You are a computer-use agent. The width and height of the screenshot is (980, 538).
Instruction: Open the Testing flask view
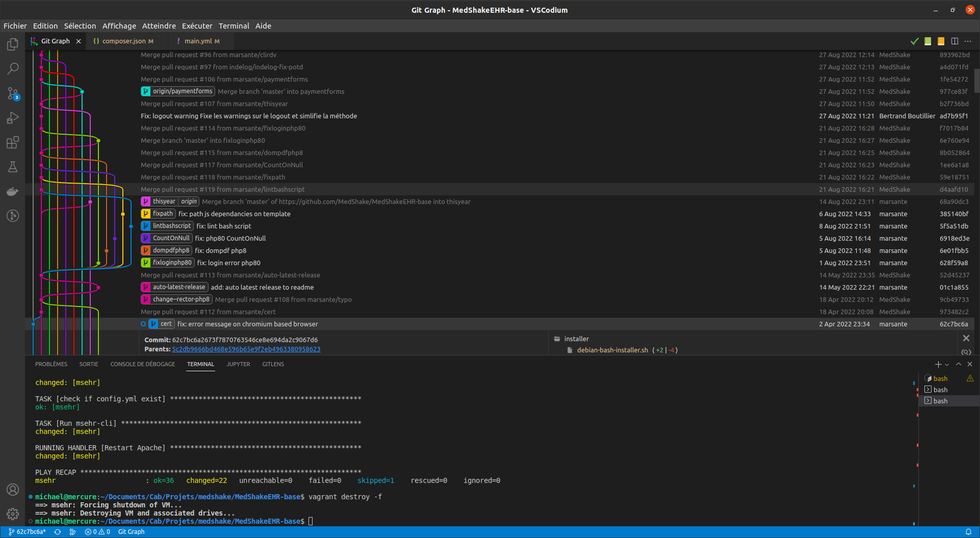pos(13,167)
